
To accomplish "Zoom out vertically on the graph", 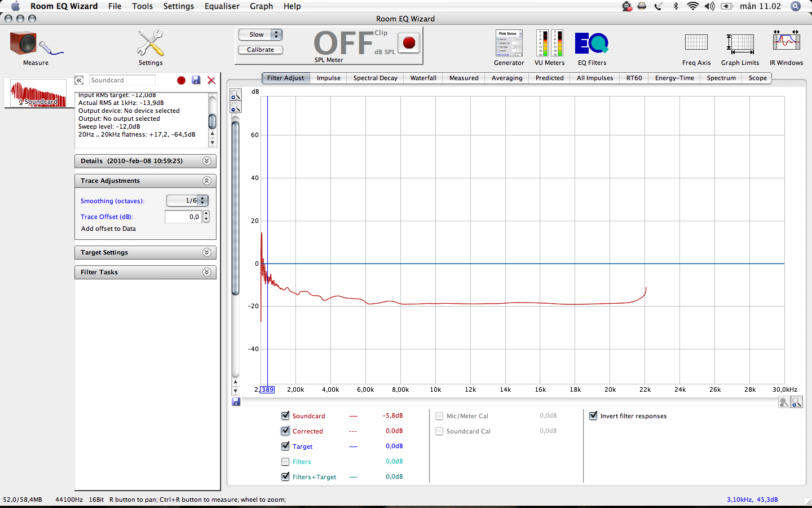I will click(x=236, y=107).
